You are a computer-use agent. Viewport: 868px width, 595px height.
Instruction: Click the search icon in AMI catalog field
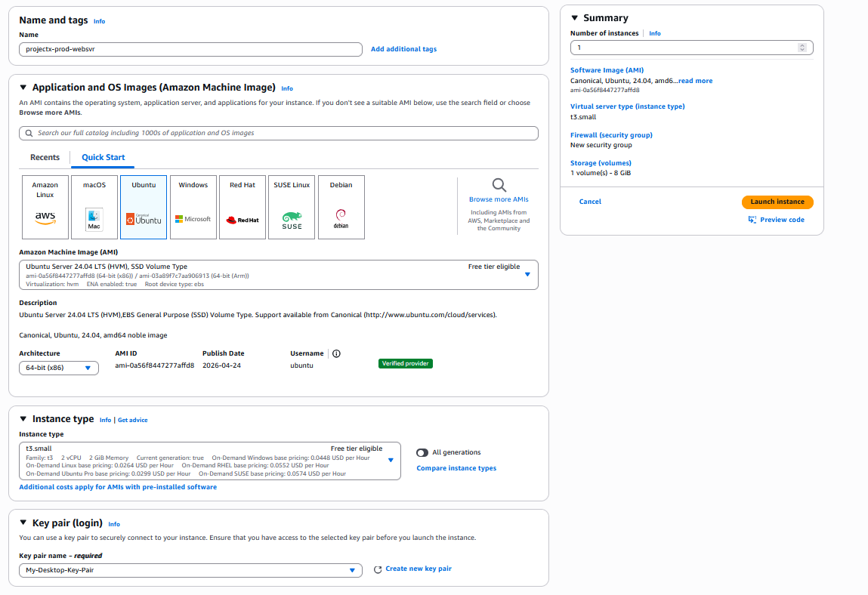tap(29, 134)
